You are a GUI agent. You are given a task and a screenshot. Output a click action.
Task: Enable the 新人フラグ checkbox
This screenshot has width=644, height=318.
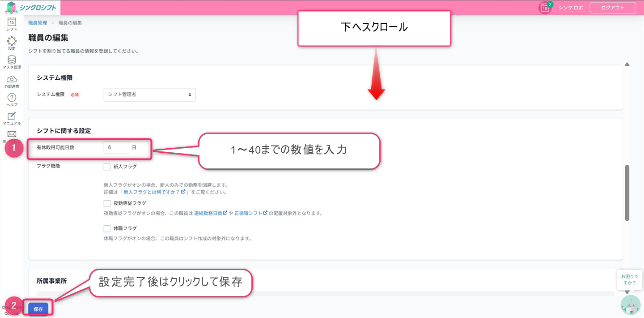click(107, 167)
